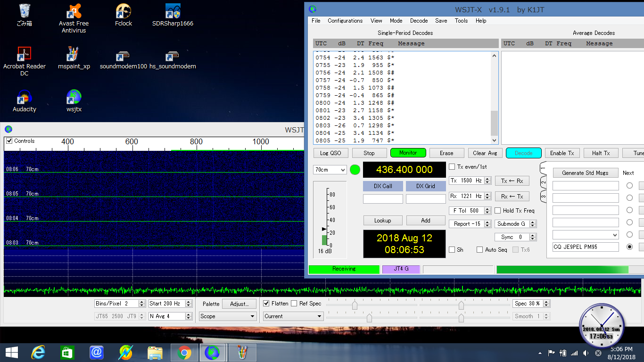Viewport: 644px width, 362px height.
Task: Open the Decode menu
Action: point(419,21)
